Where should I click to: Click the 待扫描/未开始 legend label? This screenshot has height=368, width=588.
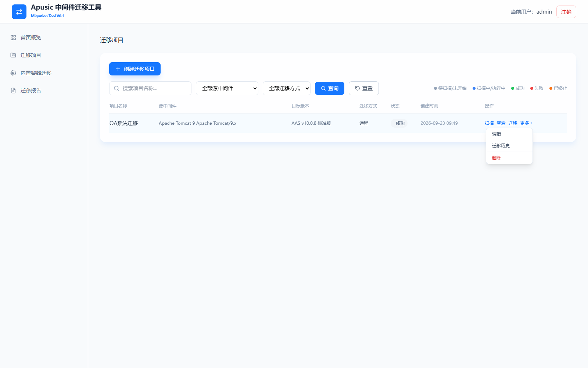point(452,88)
